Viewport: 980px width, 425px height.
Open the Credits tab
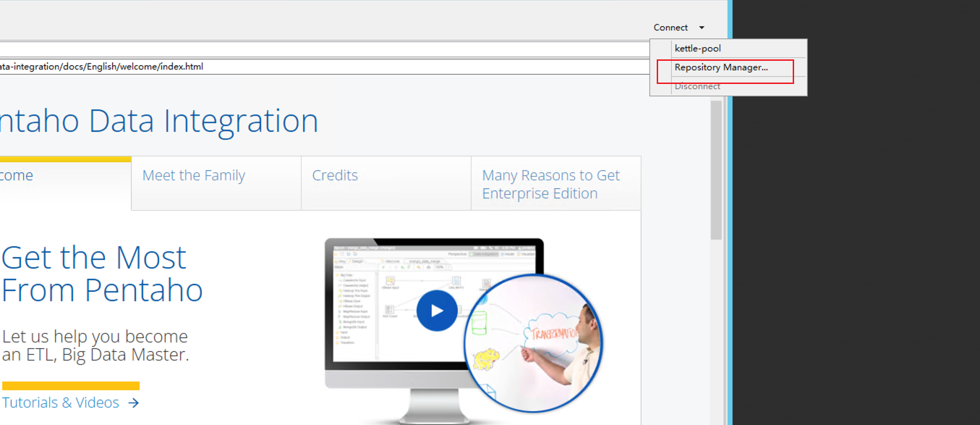[x=386, y=183]
